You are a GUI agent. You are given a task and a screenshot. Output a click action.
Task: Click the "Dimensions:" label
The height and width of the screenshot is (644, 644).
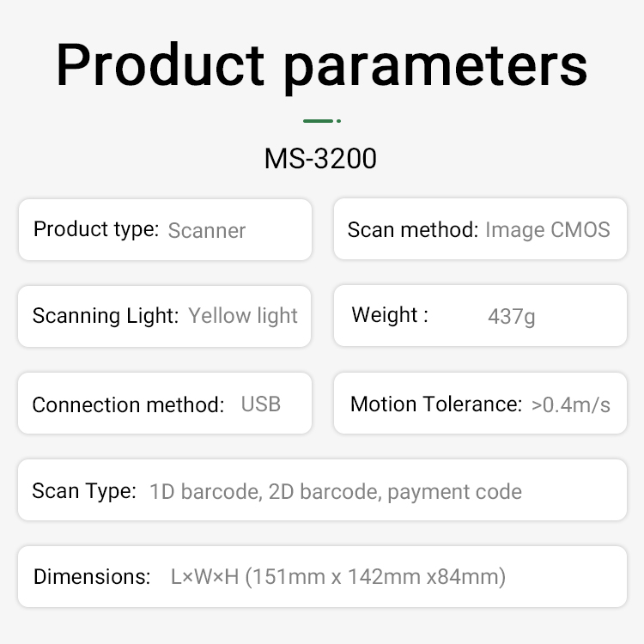93,576
